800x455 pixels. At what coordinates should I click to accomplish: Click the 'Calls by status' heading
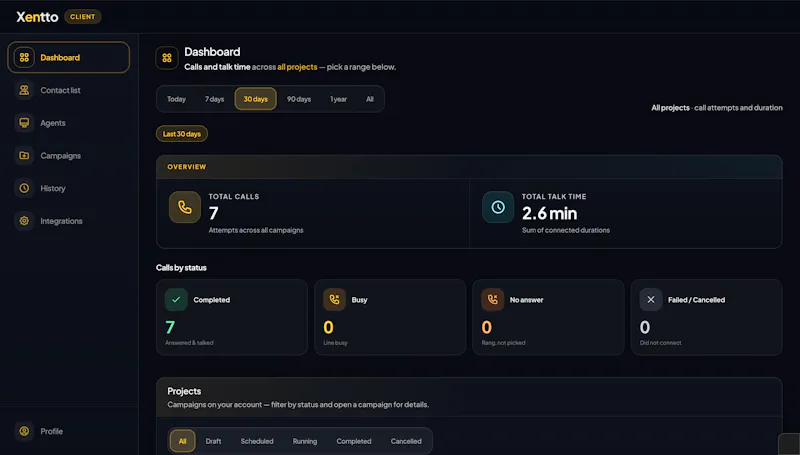181,268
